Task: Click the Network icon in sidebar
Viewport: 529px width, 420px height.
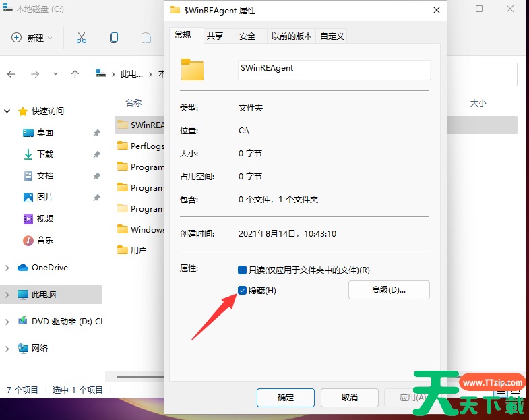Action: coord(23,348)
